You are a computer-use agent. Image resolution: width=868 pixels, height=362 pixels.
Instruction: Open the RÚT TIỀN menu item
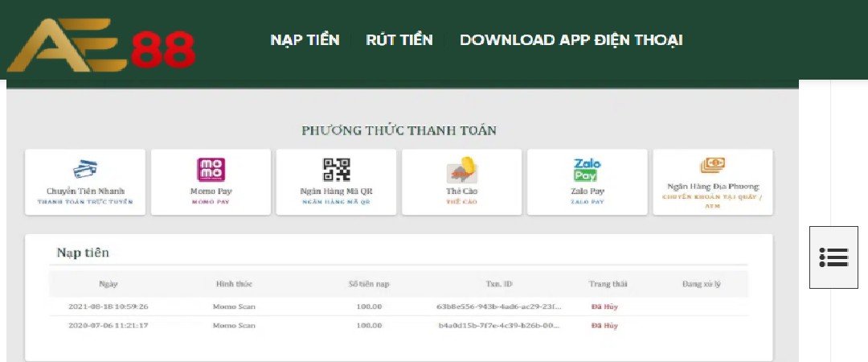point(399,40)
